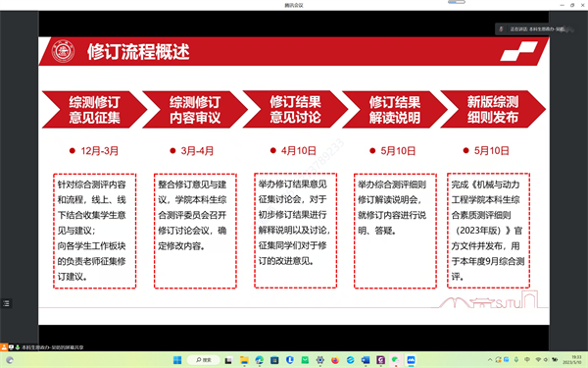This screenshot has height=368, width=588.
Task: Click the arrow step 新版综测 细则发布
Action: click(x=493, y=109)
